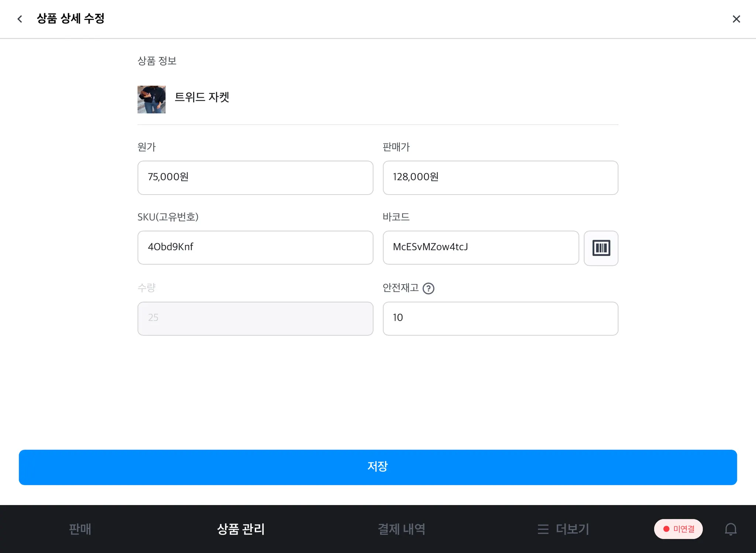Screen dimensions: 756x553
Task: Tap the barcode scanner icon
Action: click(601, 248)
